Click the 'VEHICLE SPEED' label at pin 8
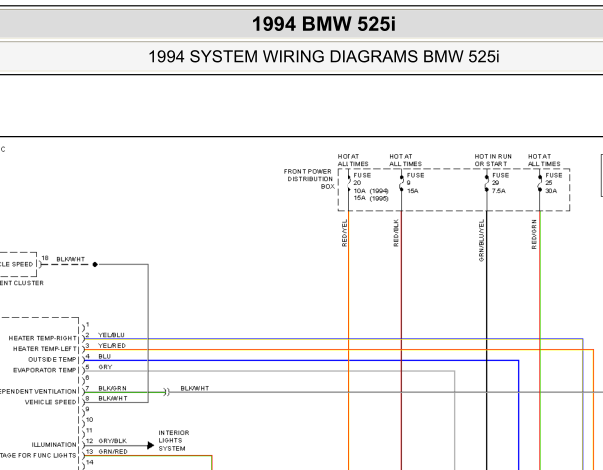Viewport: 603px width, 470px height. pyautogui.click(x=51, y=402)
